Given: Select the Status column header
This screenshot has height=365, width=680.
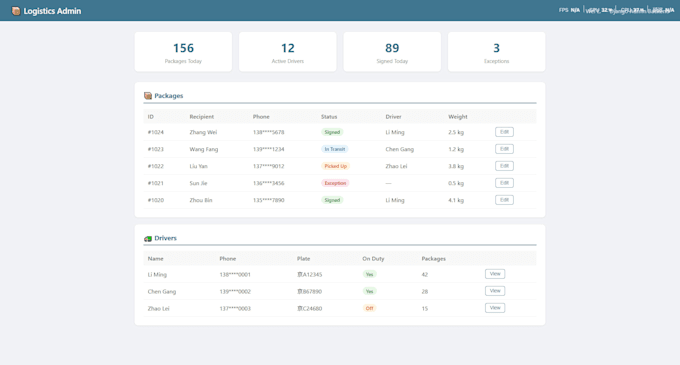Looking at the screenshot, I should 329,117.
